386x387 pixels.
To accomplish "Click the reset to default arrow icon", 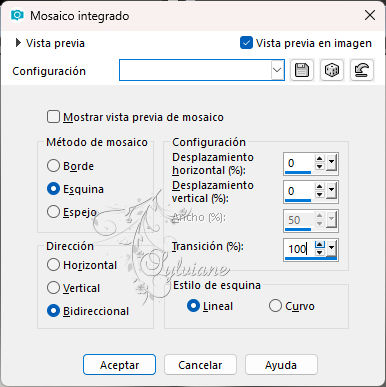I will pos(362,70).
